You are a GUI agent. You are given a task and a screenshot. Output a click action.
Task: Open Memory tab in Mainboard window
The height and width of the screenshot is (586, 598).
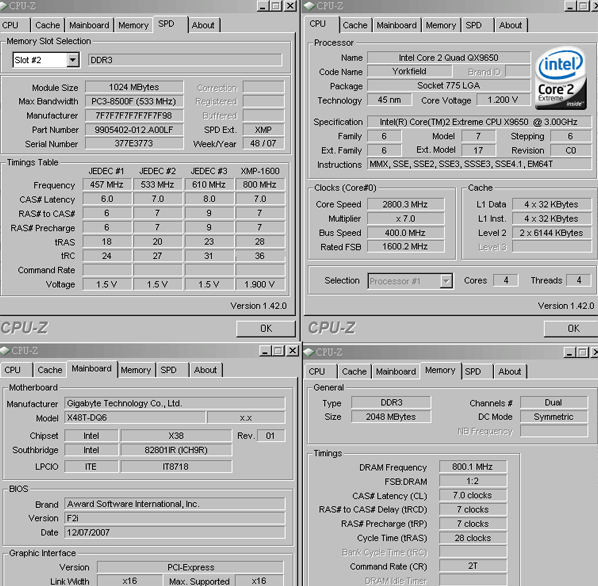[135, 370]
